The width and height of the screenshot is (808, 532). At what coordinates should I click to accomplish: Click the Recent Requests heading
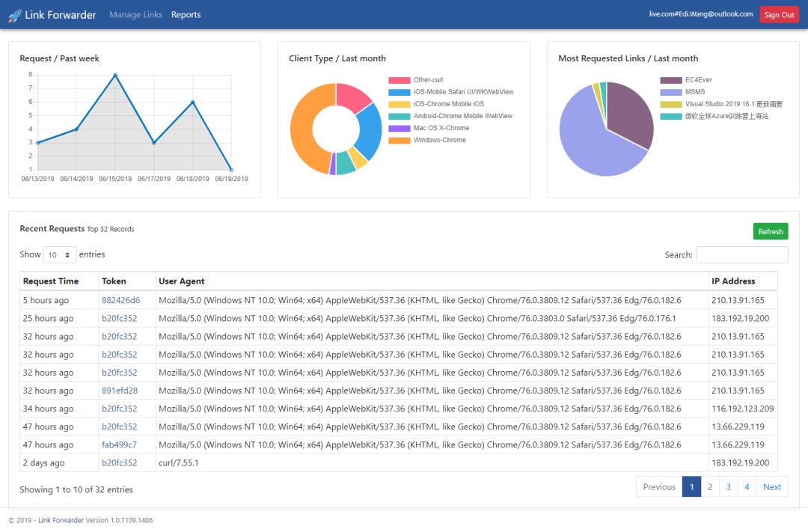point(52,228)
